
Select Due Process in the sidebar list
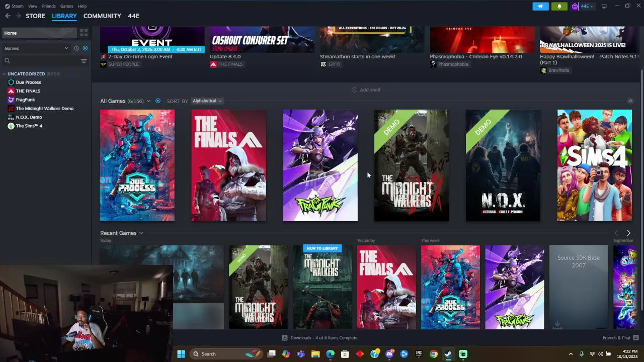click(28, 82)
